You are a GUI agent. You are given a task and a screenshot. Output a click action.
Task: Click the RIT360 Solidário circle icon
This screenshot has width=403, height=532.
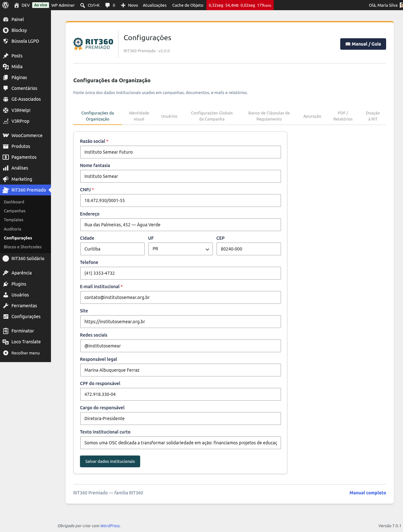(x=6, y=259)
